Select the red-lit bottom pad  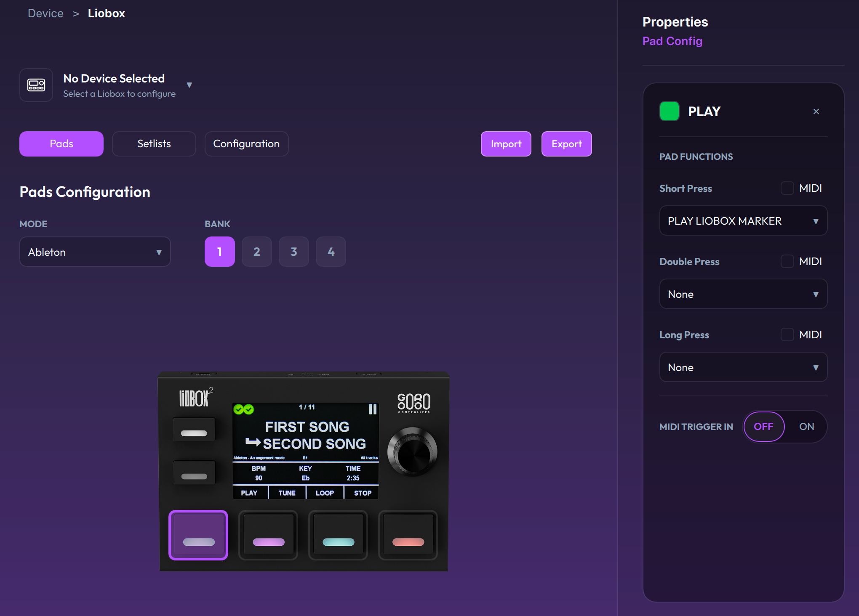pyautogui.click(x=408, y=535)
